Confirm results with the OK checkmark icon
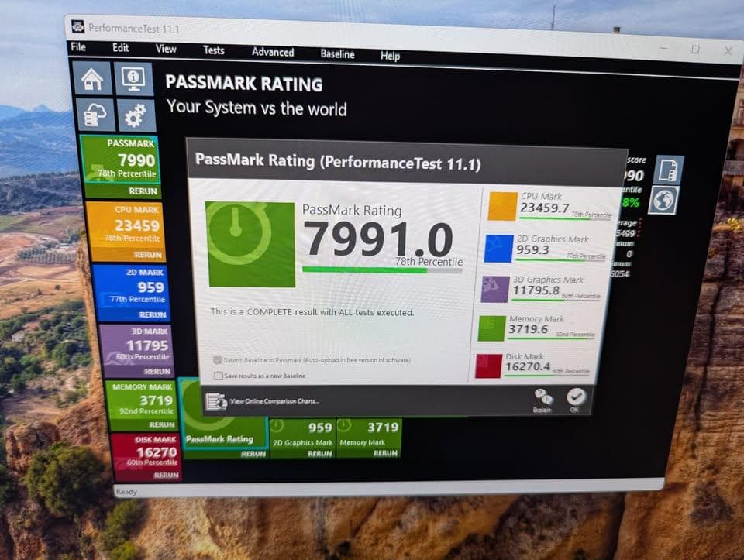 click(x=577, y=397)
